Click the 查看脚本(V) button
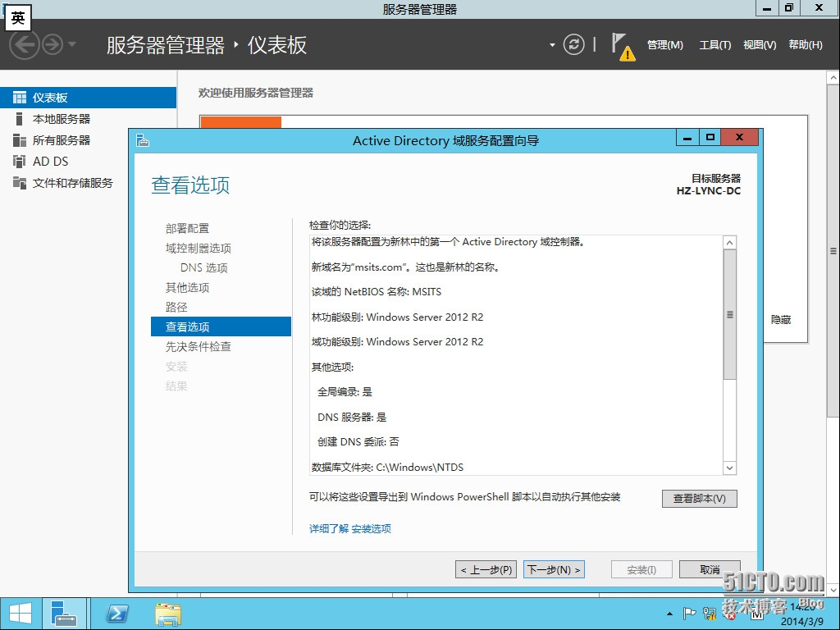Screen dimensions: 840x630 (700, 499)
